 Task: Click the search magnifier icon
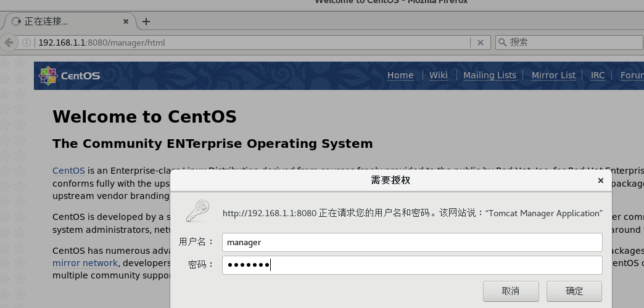(x=502, y=43)
